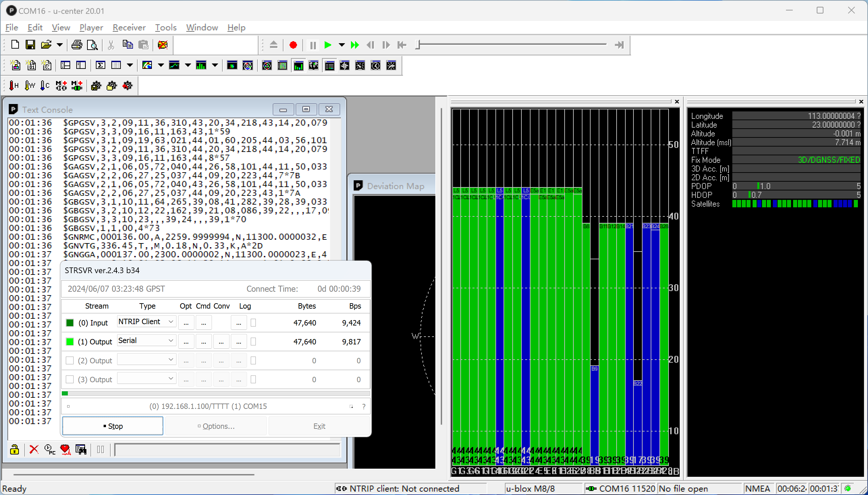The width and height of the screenshot is (868, 495).
Task: Click the player position slider handle
Action: [418, 45]
